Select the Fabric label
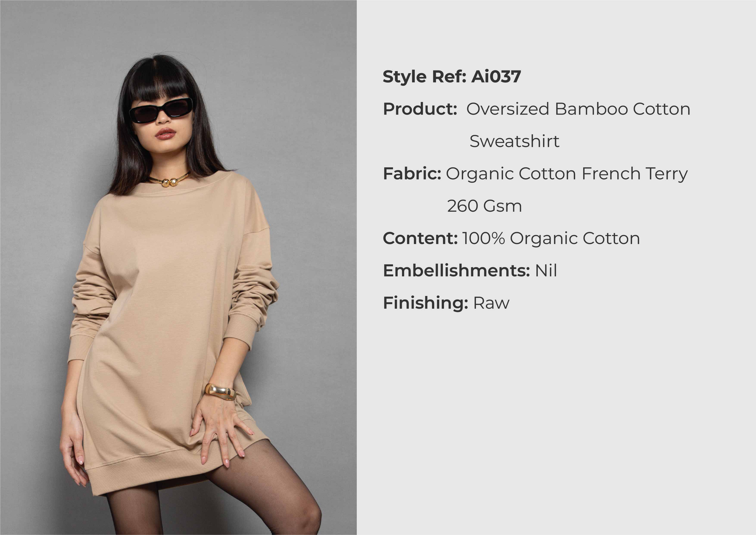Screen dimensions: 756x535 412,174
